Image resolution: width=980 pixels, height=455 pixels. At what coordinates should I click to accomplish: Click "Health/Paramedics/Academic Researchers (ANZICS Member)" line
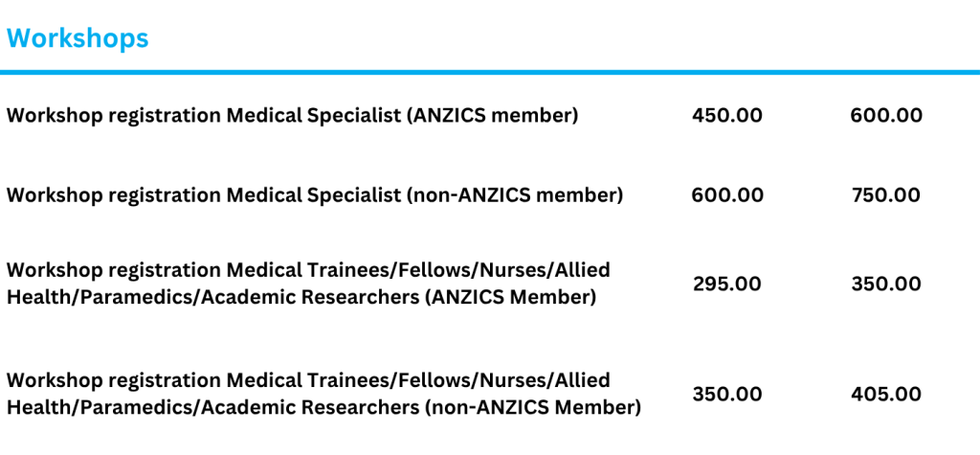[x=301, y=298]
